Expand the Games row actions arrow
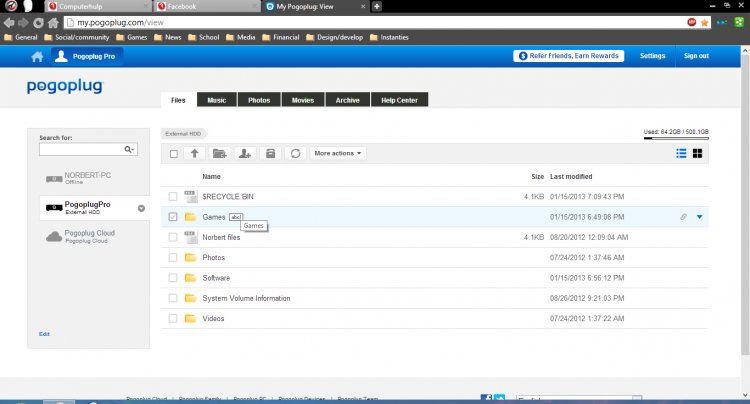Viewport: 750px width, 404px height. tap(699, 217)
